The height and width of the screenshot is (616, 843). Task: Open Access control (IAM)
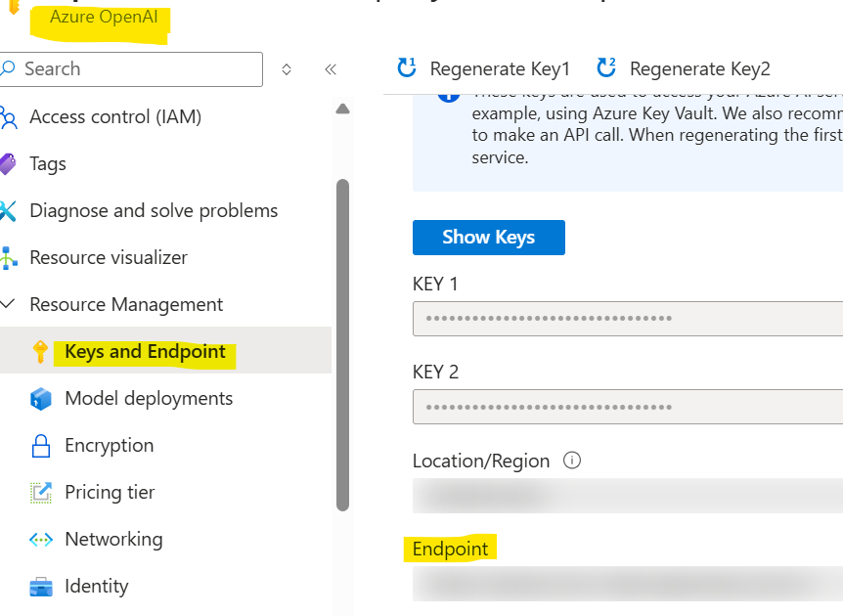point(115,116)
